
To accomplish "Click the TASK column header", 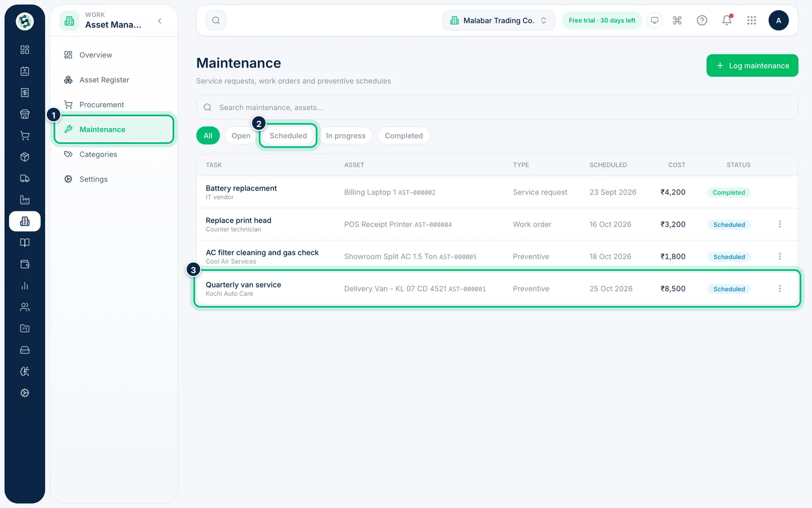I will pyautogui.click(x=214, y=165).
